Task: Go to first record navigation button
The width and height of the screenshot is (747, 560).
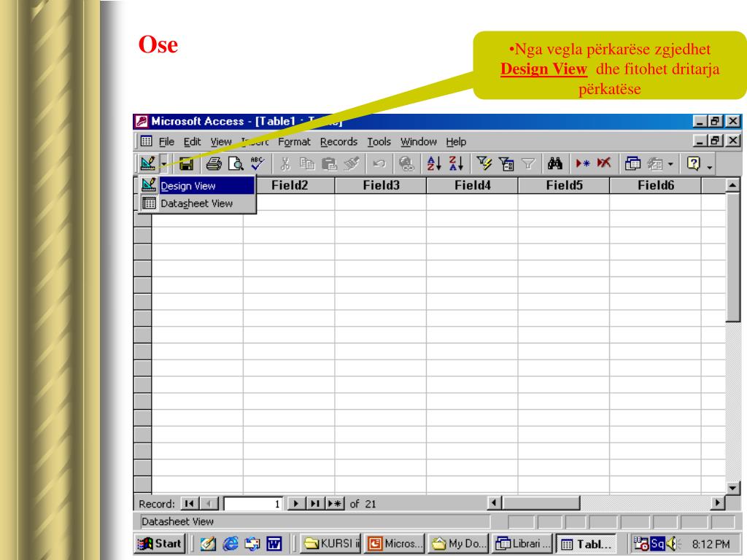Action: pyautogui.click(x=189, y=503)
